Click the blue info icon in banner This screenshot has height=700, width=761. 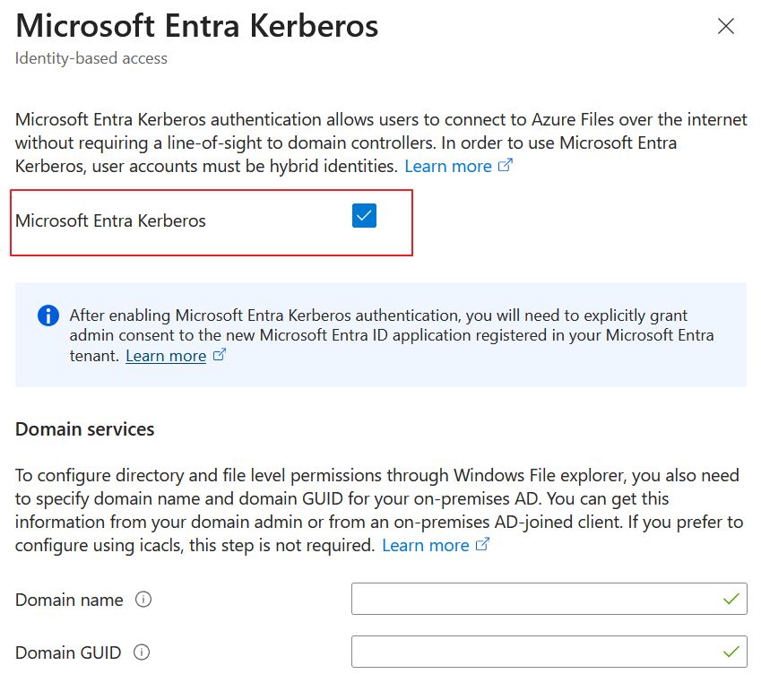pos(48,315)
